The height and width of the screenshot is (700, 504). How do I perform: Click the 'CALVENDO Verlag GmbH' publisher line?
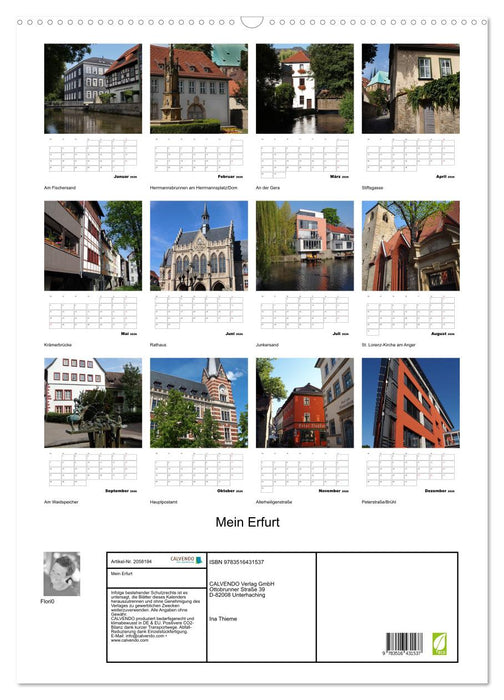tap(242, 584)
